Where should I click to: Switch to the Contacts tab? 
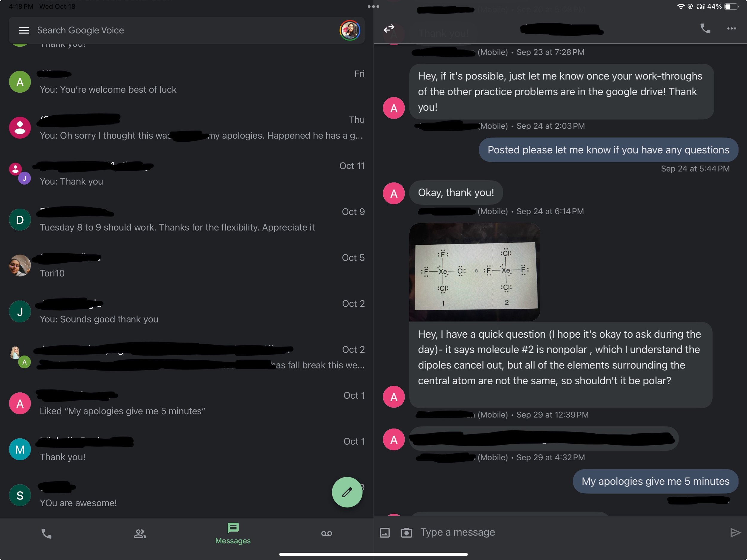(140, 533)
